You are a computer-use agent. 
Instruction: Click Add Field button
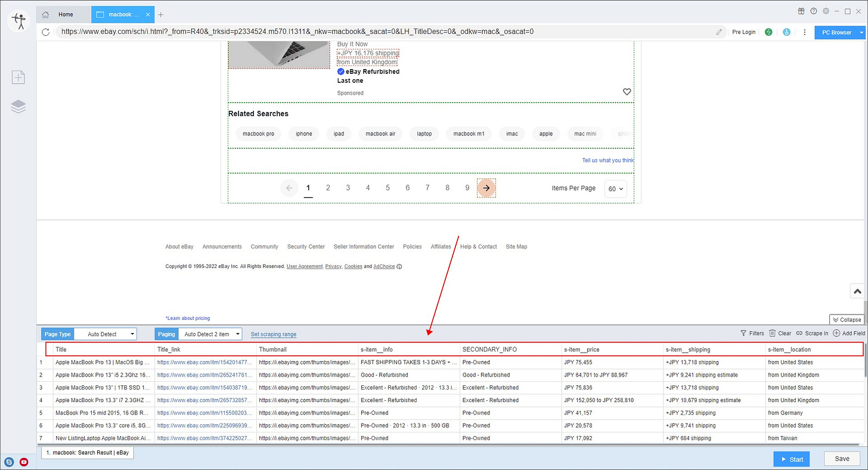[x=849, y=334]
